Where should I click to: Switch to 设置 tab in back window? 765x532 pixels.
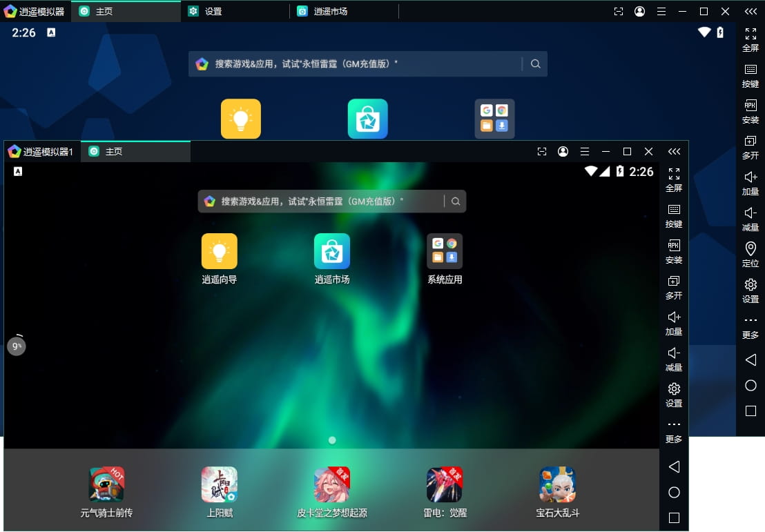[x=235, y=11]
